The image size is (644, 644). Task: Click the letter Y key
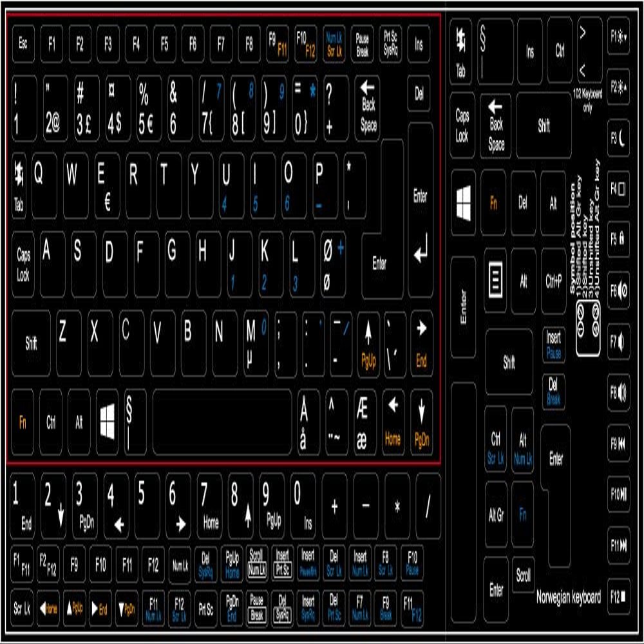pyautogui.click(x=200, y=185)
